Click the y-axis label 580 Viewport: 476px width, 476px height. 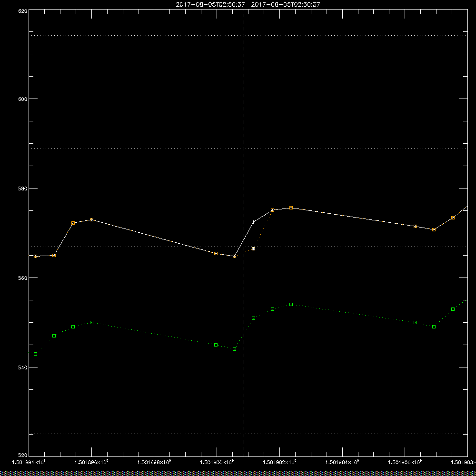pos(23,188)
